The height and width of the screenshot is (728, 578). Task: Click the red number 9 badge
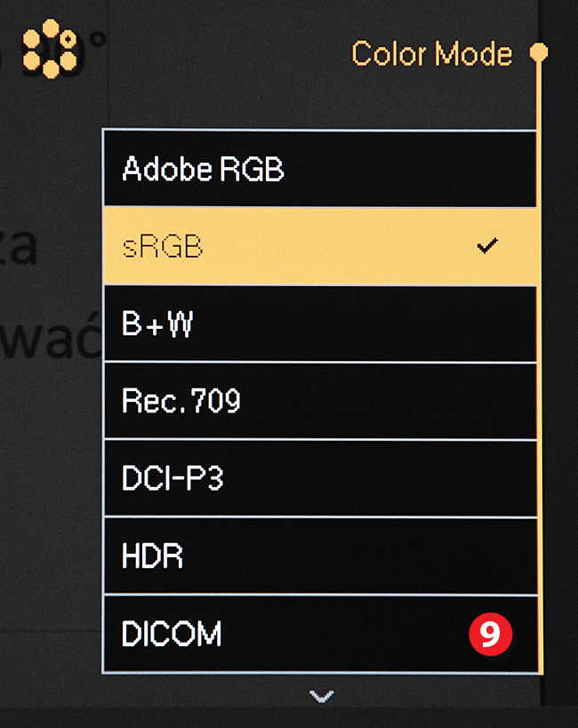(491, 635)
